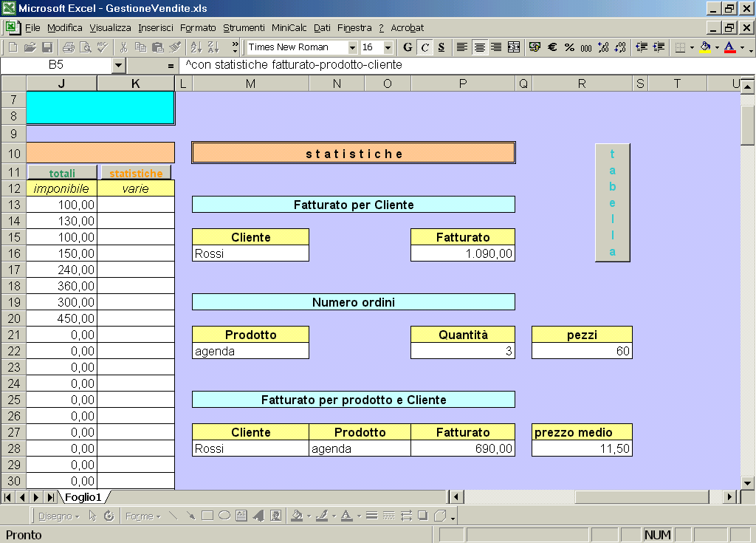Apply Euro currency format

552,47
